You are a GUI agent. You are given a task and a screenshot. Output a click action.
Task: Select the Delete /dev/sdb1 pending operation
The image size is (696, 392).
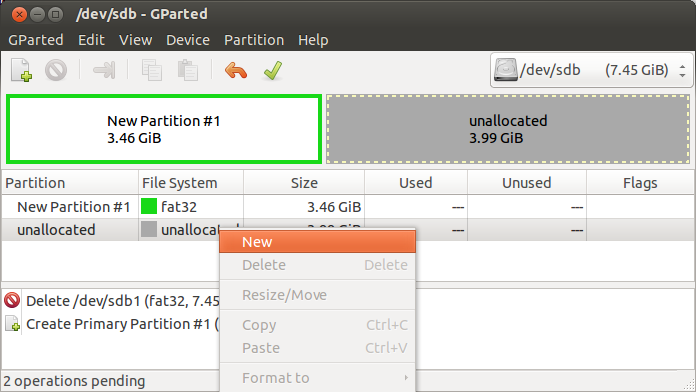pos(111,301)
